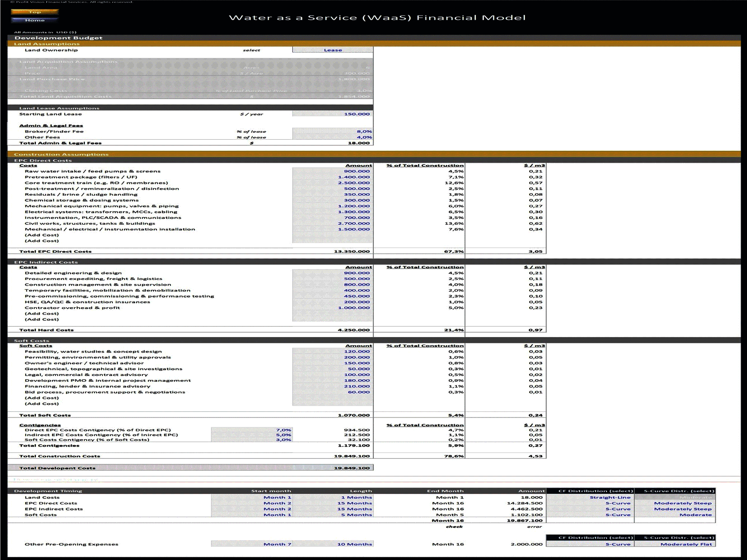Open Other Pre-Opening length 10 Months
This screenshot has height=560, width=747.
tap(333, 544)
